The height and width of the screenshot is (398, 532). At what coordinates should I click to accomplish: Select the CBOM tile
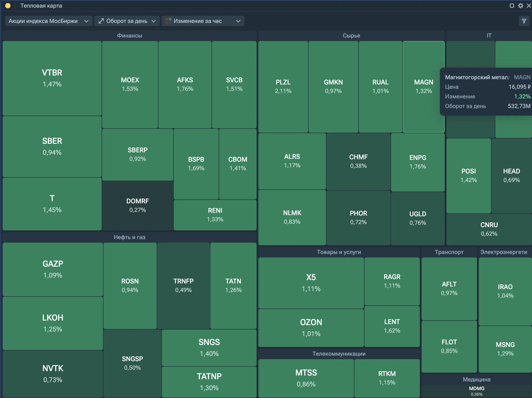[x=238, y=164]
